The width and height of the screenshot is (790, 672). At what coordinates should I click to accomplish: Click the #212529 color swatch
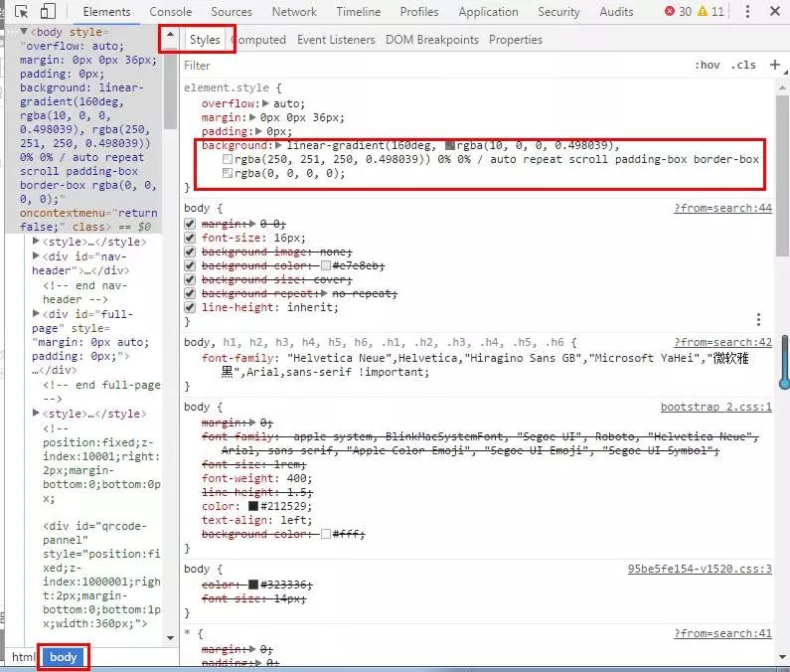pyautogui.click(x=253, y=506)
